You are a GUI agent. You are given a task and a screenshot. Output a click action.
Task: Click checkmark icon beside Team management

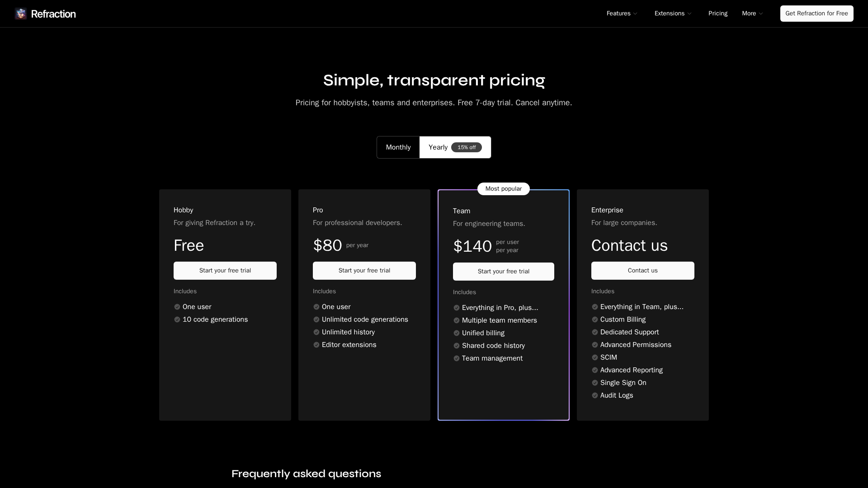click(x=457, y=358)
